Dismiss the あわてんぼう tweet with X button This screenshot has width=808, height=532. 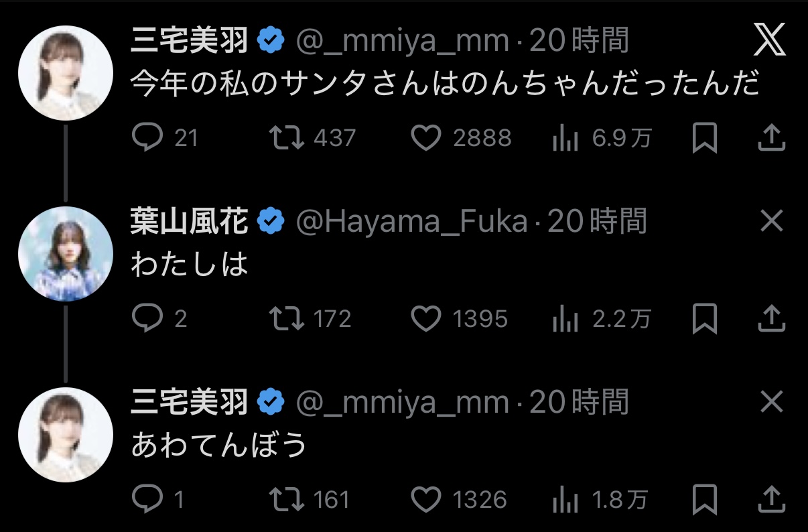(772, 402)
